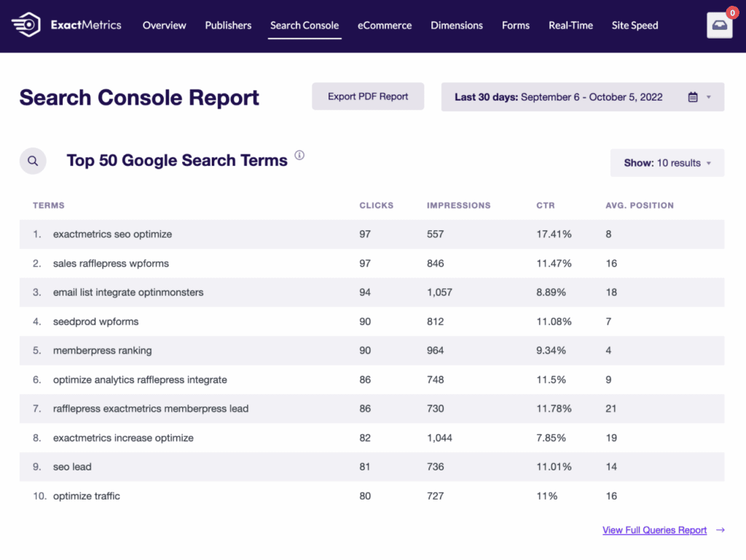Click impressions value 964
746x560 pixels.
(x=436, y=350)
